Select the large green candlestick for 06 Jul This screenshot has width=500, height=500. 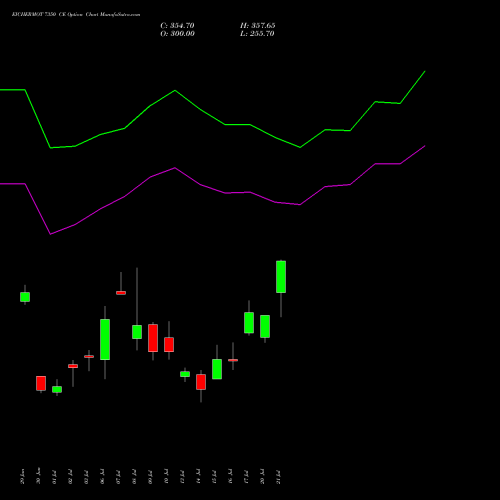[105, 339]
